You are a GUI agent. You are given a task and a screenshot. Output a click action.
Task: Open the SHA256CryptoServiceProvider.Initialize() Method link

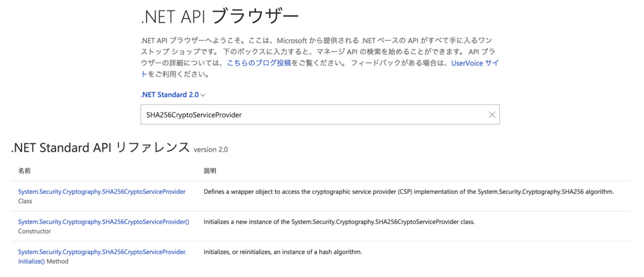click(x=103, y=256)
